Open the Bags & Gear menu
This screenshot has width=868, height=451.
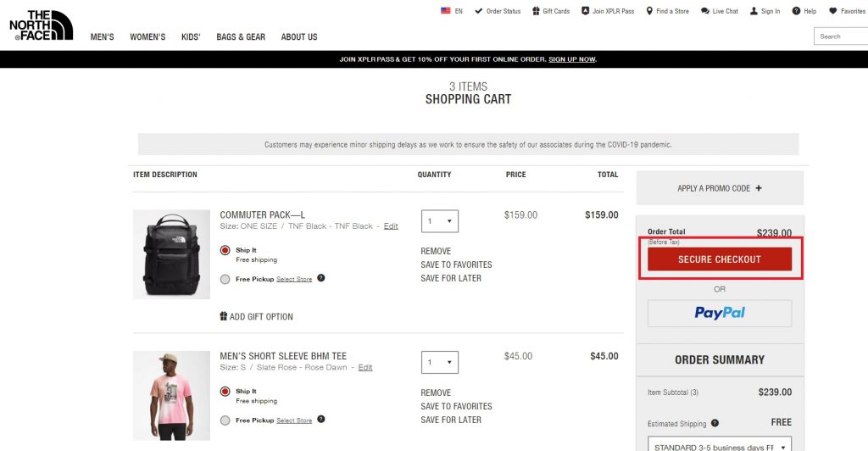pos(241,37)
